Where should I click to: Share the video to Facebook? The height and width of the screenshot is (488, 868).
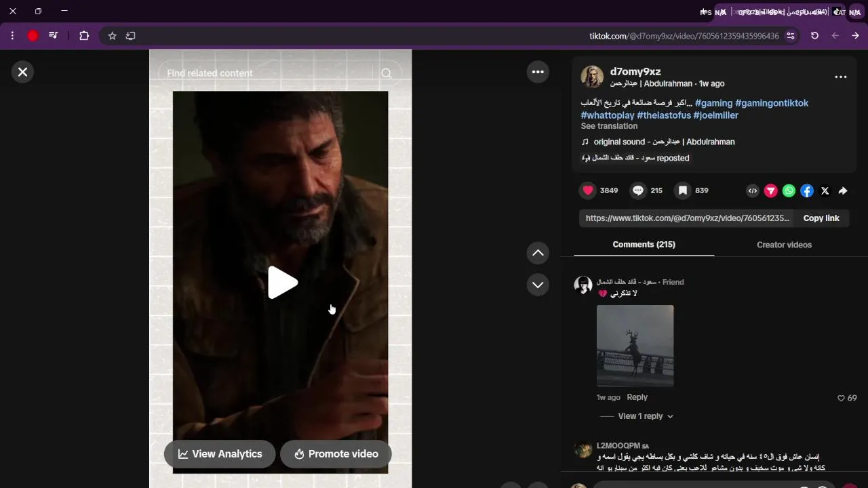coord(807,191)
